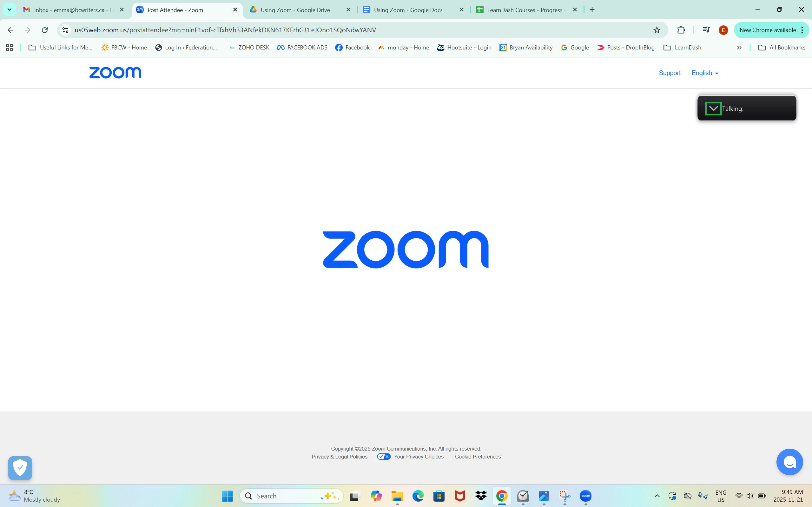The image size is (812, 507).
Task: Open Hootsuite - Login bookmark
Action: point(464,48)
